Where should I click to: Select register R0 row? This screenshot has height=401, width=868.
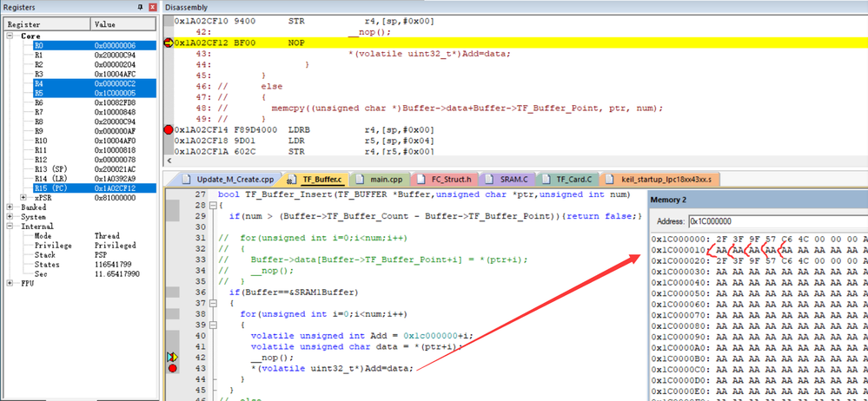(95, 45)
